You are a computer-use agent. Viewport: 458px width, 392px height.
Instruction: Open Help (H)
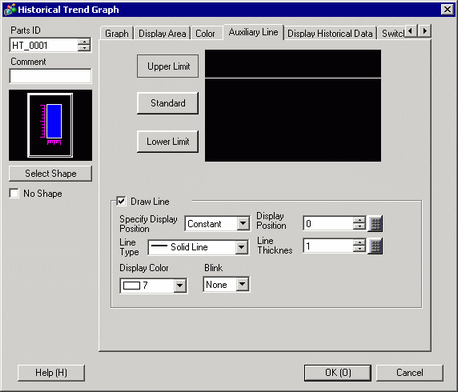point(51,373)
